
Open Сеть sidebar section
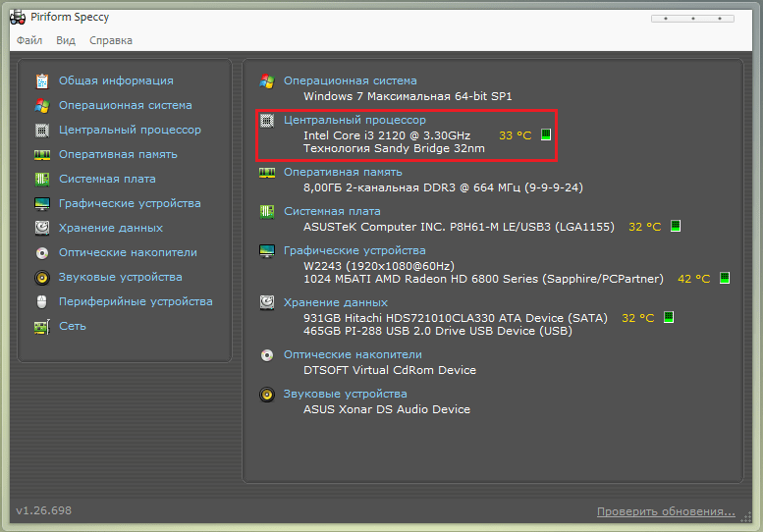73,326
